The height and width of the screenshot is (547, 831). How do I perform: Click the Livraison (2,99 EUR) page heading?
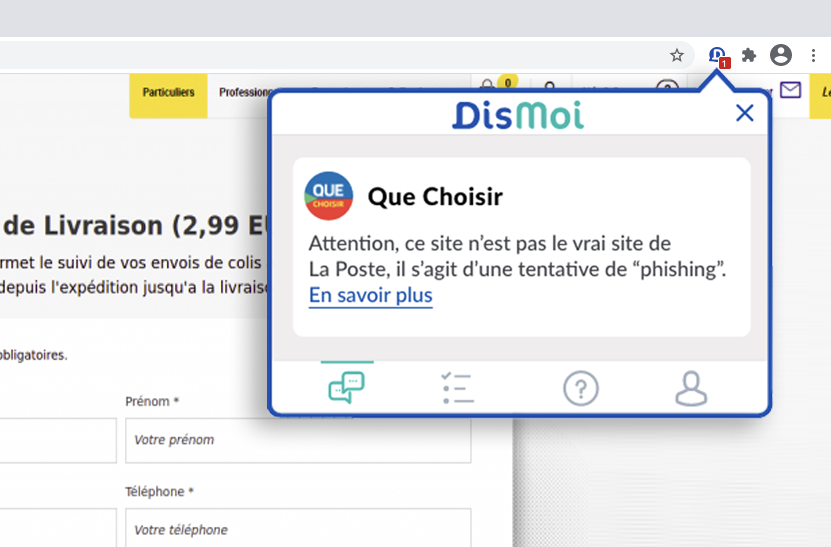tap(135, 226)
